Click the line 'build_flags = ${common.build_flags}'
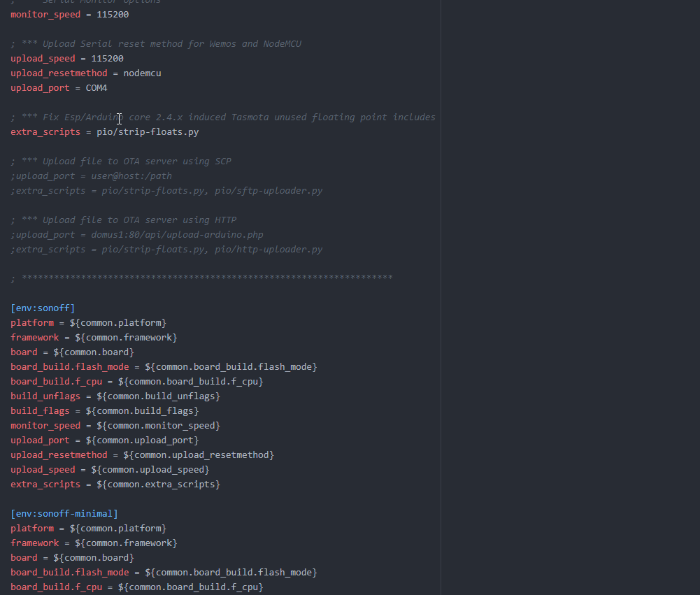700x595 pixels. [104, 411]
